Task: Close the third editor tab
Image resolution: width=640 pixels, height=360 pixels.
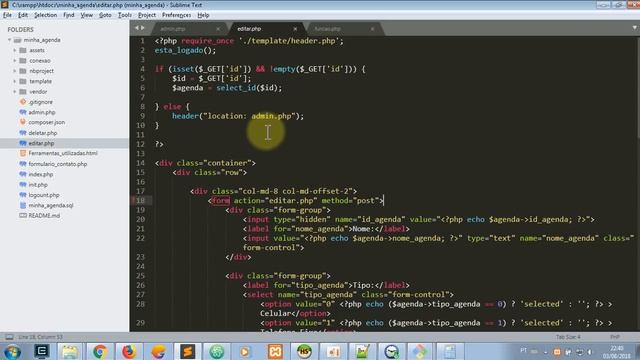Action: coord(372,29)
